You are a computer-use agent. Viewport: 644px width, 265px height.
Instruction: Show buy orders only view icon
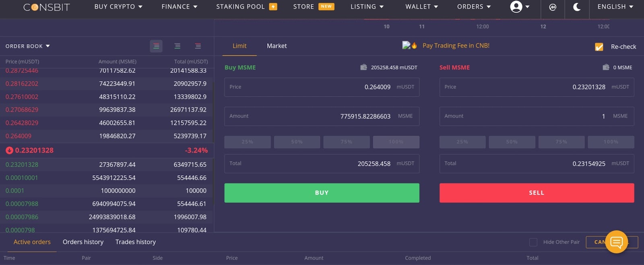point(177,46)
